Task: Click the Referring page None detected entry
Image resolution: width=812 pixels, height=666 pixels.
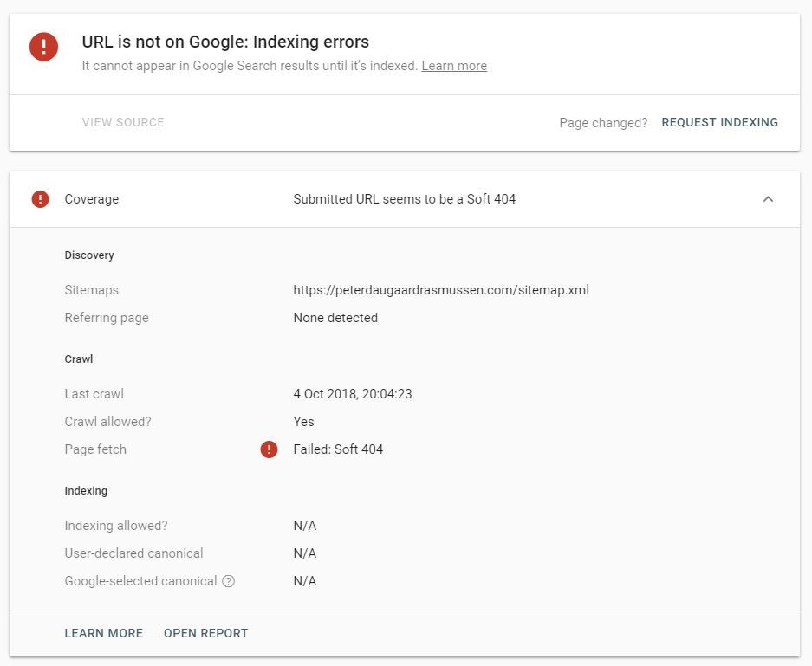Action: point(335,318)
